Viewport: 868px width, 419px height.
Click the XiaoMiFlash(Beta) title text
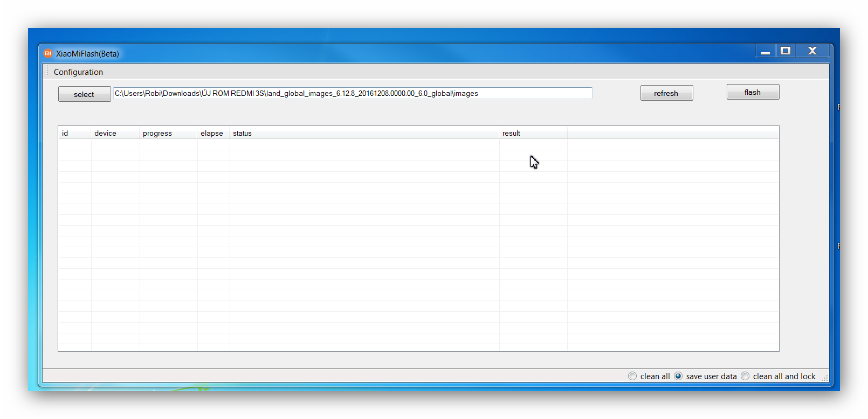coord(87,54)
